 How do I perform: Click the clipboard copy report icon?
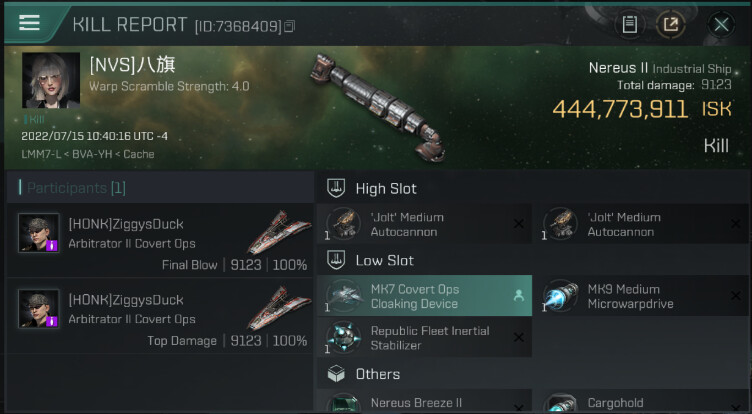(628, 24)
